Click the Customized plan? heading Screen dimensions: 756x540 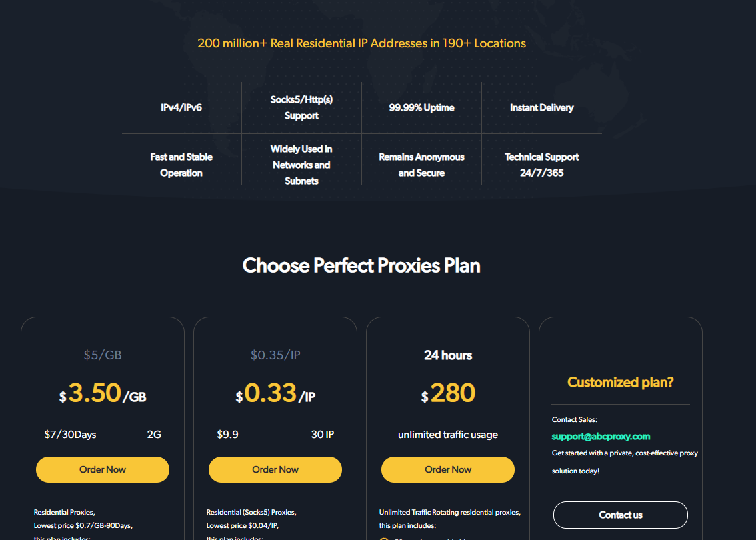click(620, 382)
